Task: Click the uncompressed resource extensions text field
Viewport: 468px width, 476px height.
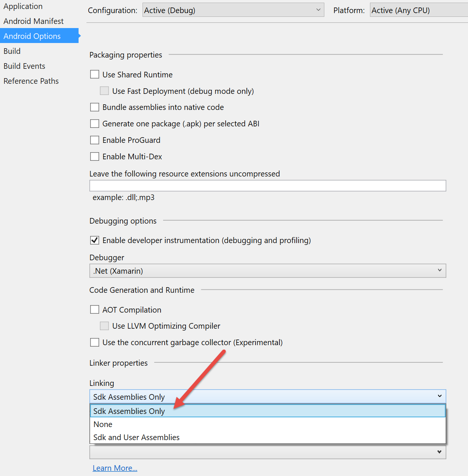Action: click(267, 186)
